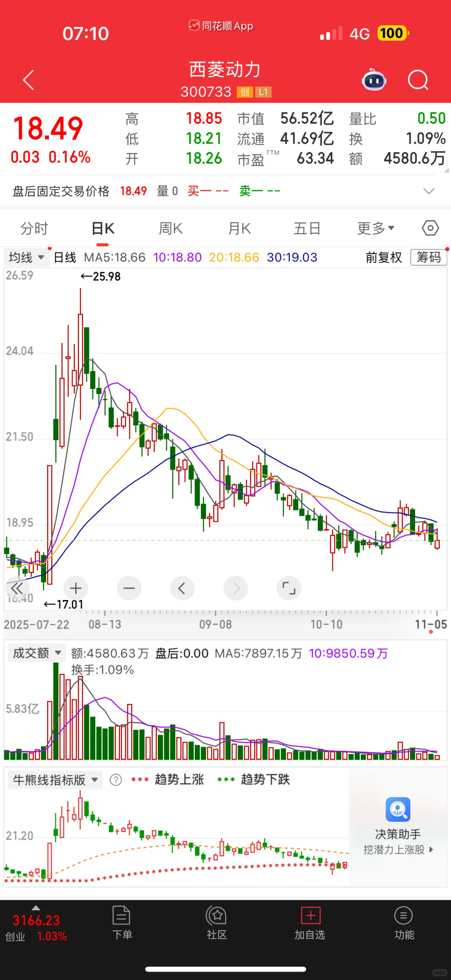Tap 量比 0.50 value
This screenshot has width=451, height=980.
(x=431, y=118)
